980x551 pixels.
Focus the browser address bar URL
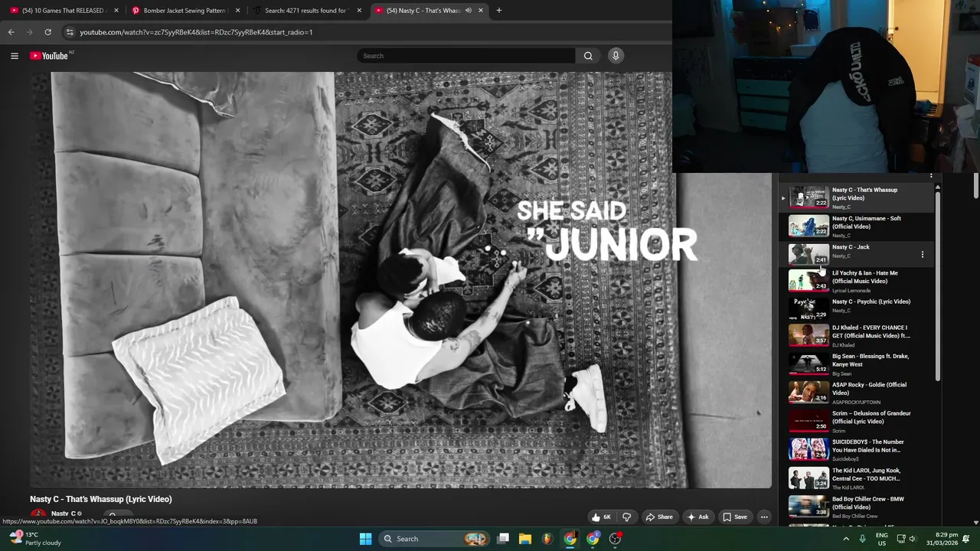coord(197,32)
